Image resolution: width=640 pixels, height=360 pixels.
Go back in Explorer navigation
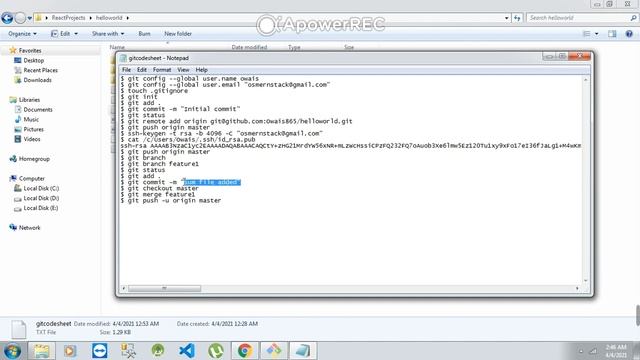pyautogui.click(x=7, y=18)
